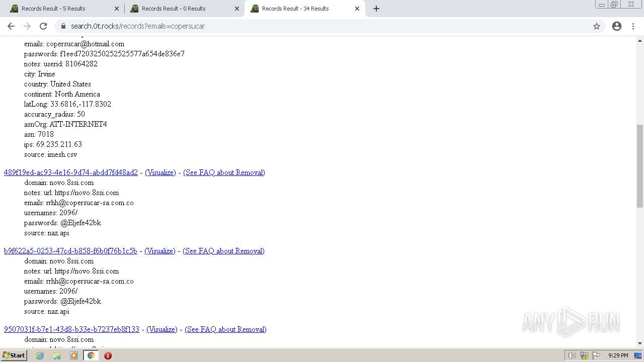Open record 9507031f-b7e1-43d8-b33e-b7237eb8f133

pyautogui.click(x=71, y=329)
